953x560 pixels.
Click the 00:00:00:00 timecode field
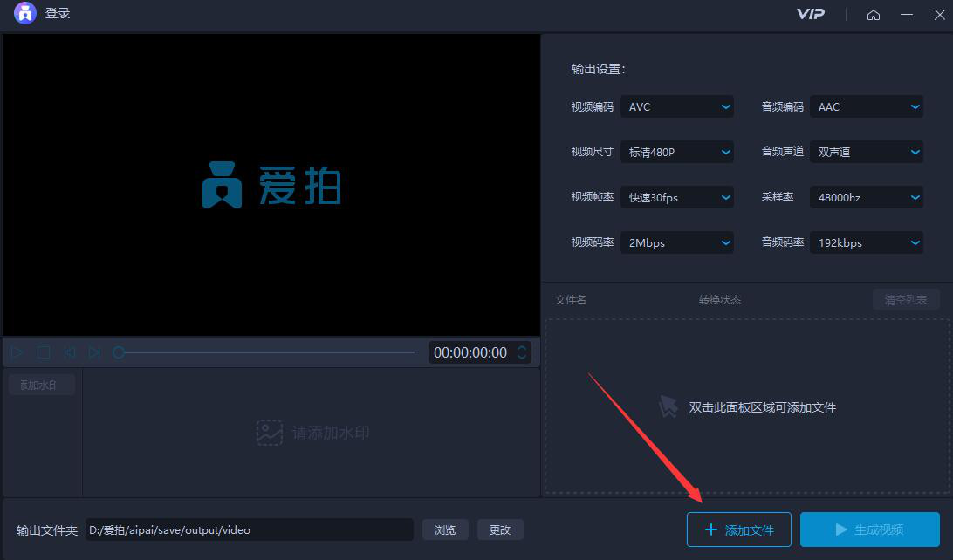[x=470, y=352]
